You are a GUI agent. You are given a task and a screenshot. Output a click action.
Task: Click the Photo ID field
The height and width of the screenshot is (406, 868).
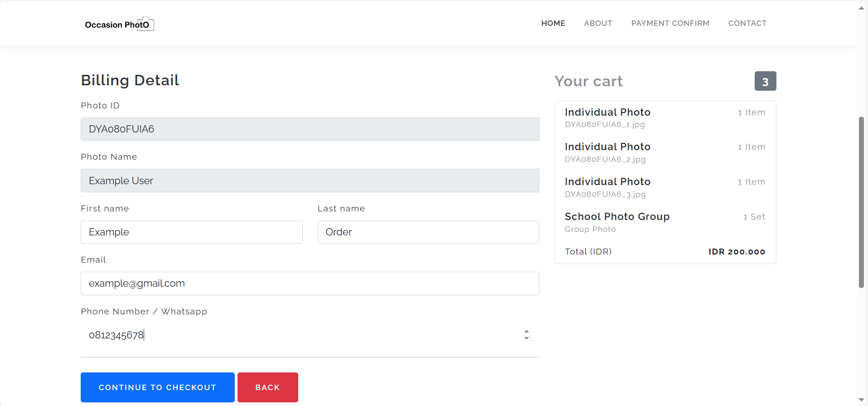pyautogui.click(x=310, y=129)
